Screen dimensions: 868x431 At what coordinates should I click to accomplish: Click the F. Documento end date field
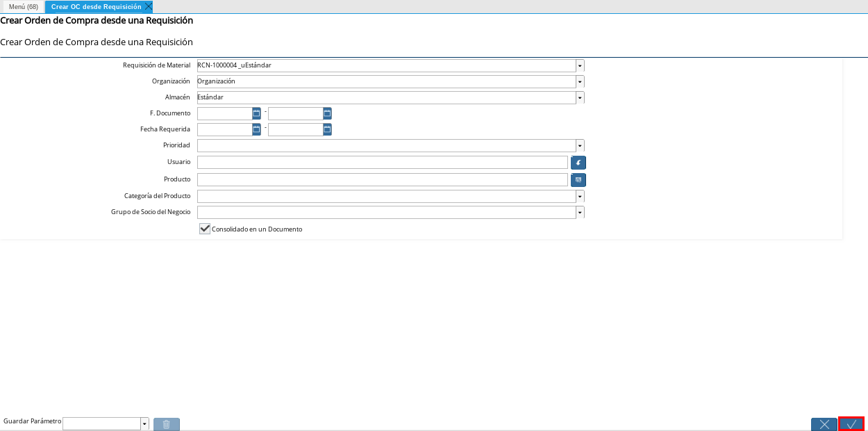(x=295, y=113)
